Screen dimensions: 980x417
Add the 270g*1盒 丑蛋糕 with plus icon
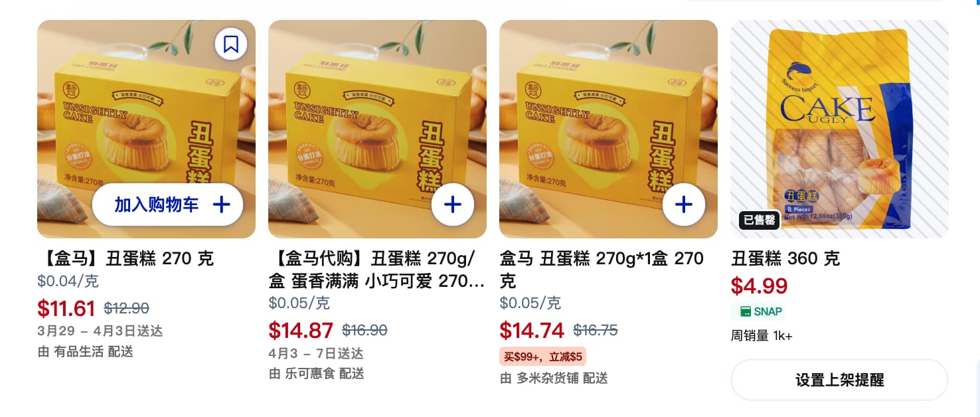[x=684, y=205]
